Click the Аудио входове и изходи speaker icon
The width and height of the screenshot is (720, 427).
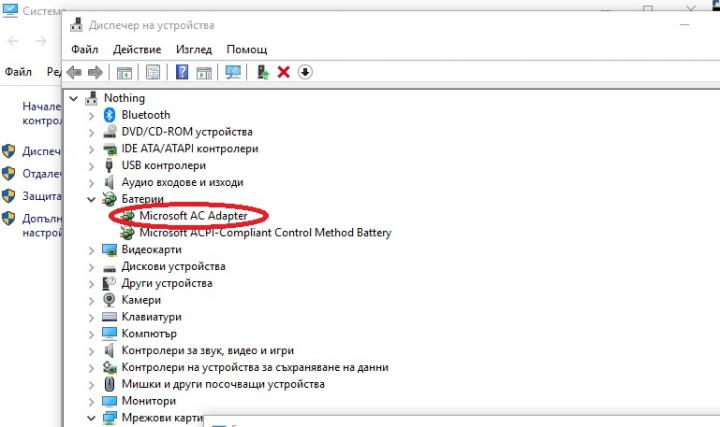click(109, 182)
